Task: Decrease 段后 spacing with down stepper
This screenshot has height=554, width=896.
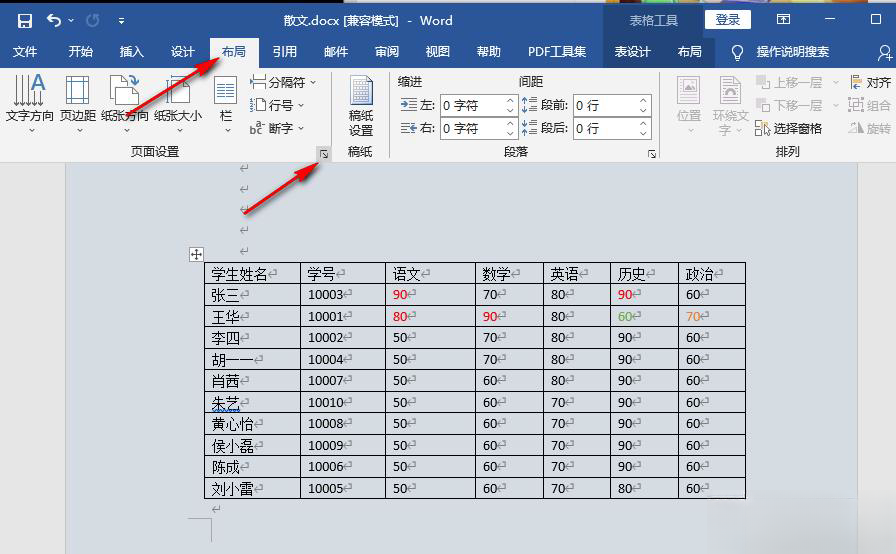Action: click(x=643, y=133)
